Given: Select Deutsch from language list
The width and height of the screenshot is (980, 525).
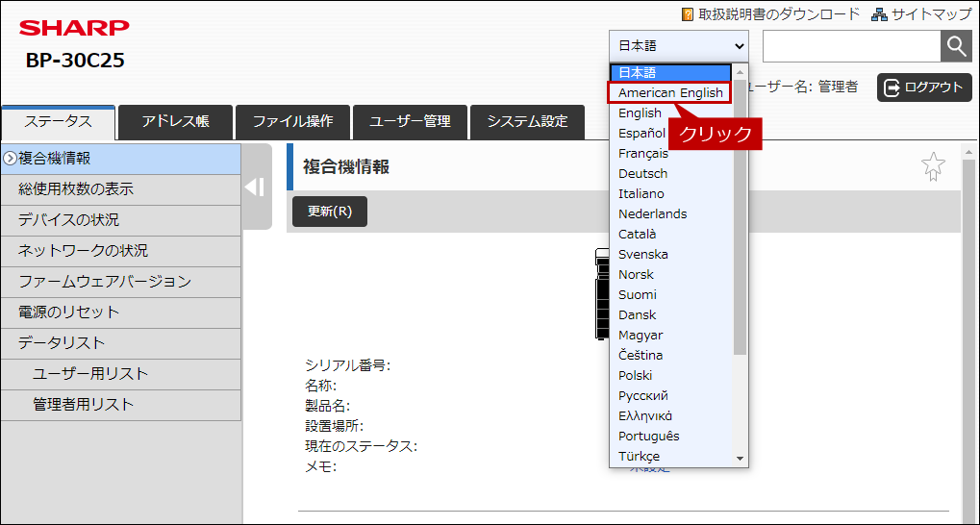Looking at the screenshot, I should [x=670, y=173].
